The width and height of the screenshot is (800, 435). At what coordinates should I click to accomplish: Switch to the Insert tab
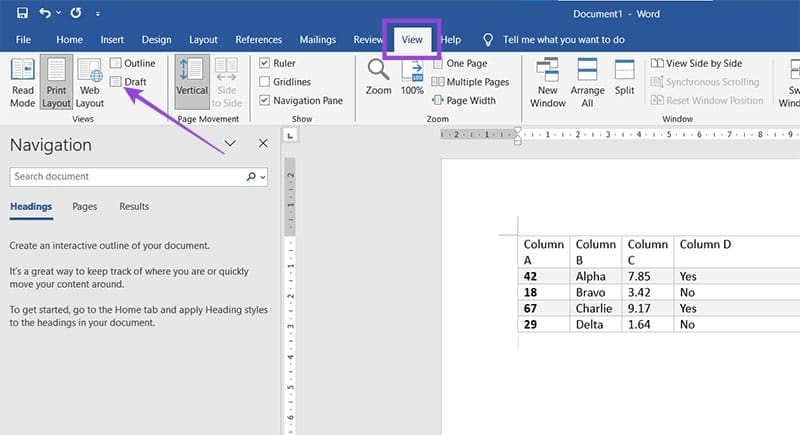pyautogui.click(x=112, y=39)
